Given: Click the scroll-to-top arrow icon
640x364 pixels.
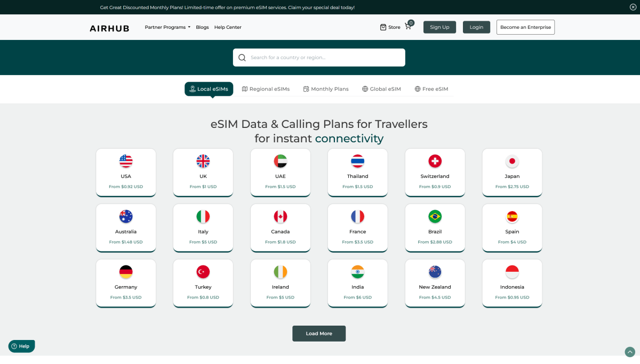Looking at the screenshot, I should click(x=630, y=352).
